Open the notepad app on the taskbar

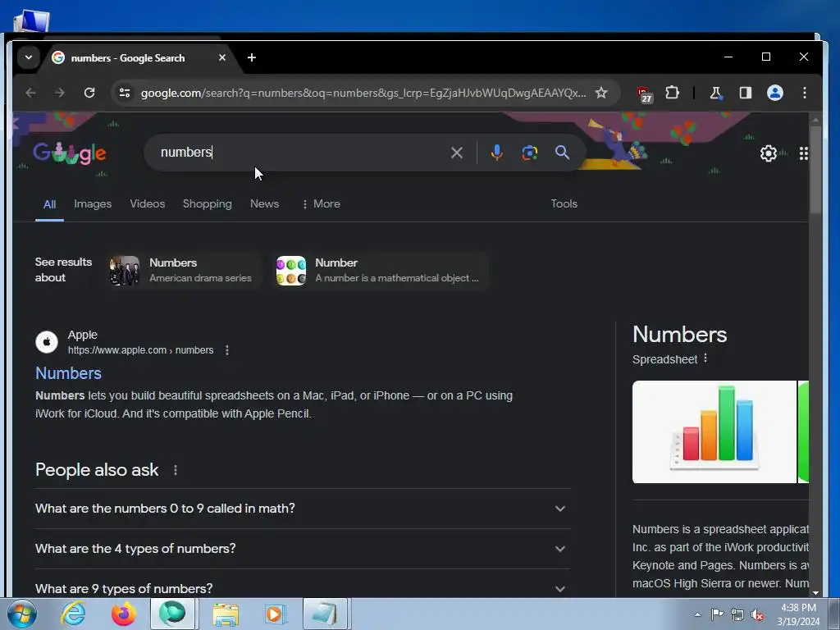pyautogui.click(x=326, y=614)
